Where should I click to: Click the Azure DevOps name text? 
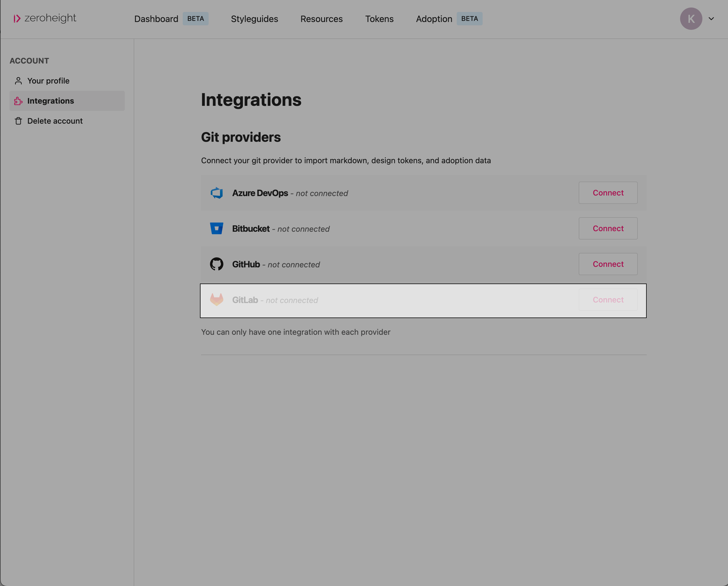[x=260, y=193]
